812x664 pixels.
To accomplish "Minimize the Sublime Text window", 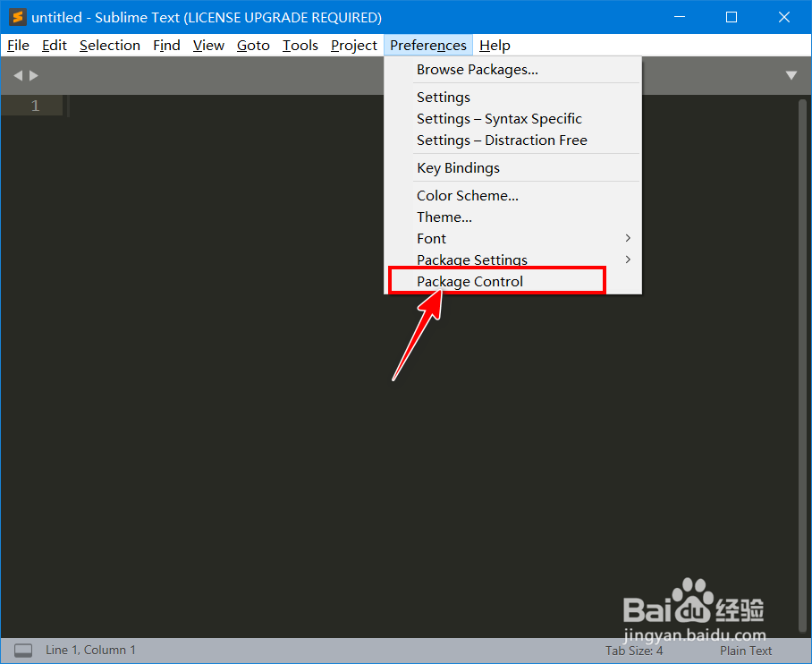I will 680,17.
